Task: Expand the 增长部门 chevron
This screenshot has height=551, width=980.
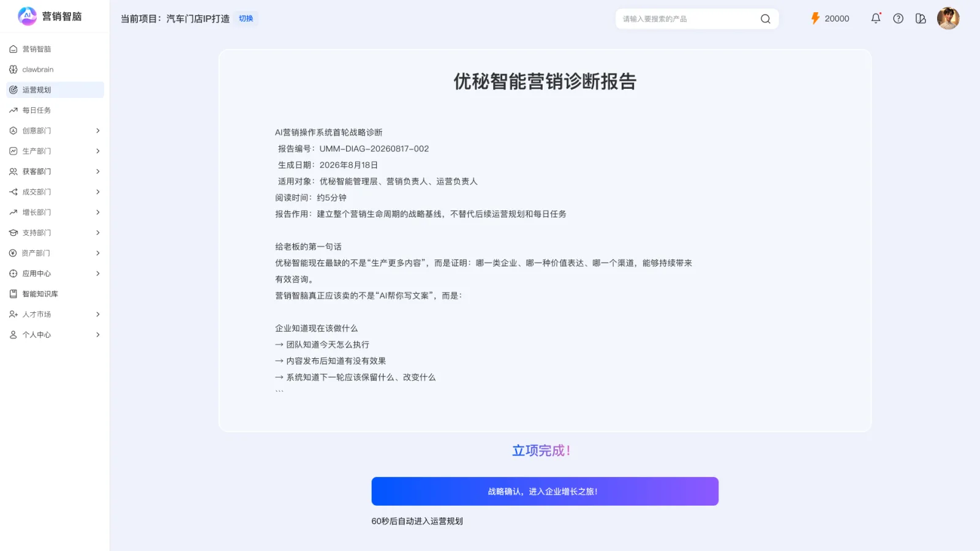Action: coord(98,212)
